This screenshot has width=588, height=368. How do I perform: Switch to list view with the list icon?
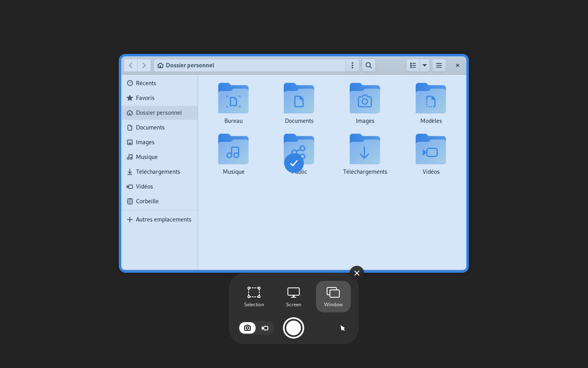(x=413, y=65)
